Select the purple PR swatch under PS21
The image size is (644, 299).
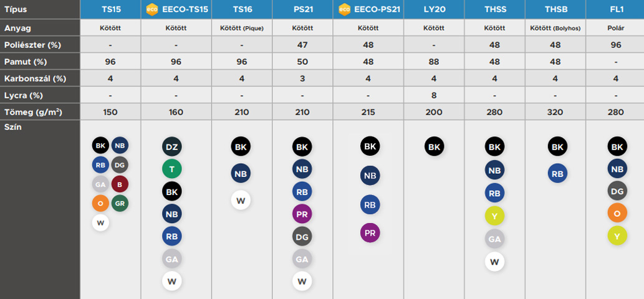point(302,214)
